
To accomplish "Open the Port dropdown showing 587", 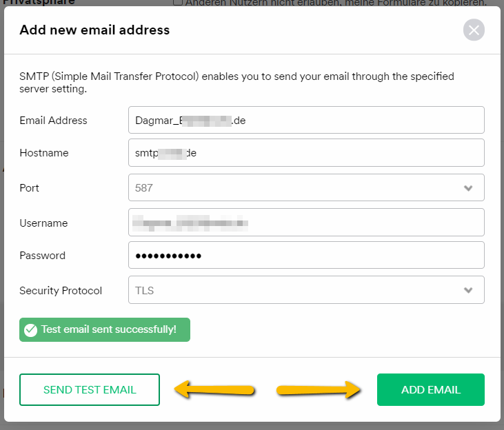I will (x=306, y=187).
